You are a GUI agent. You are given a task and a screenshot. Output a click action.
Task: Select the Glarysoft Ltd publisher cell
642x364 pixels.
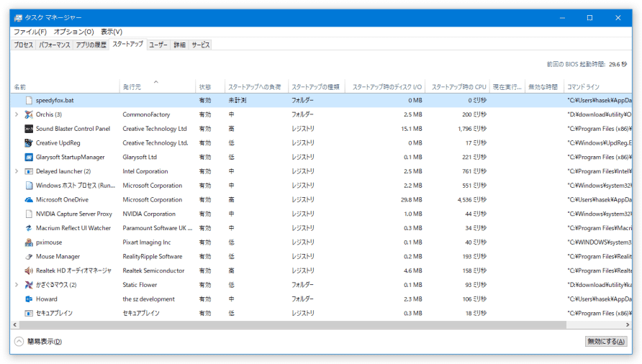click(140, 158)
